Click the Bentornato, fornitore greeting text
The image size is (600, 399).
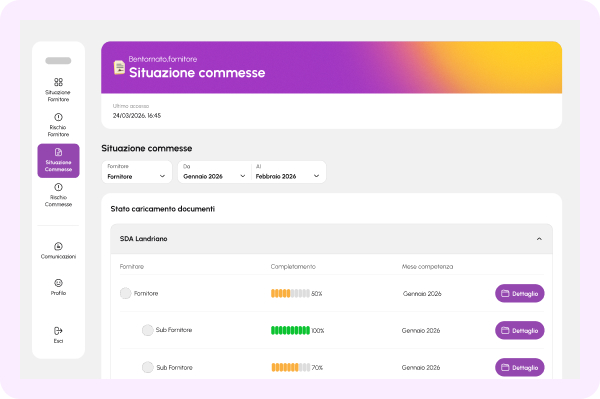[163, 59]
